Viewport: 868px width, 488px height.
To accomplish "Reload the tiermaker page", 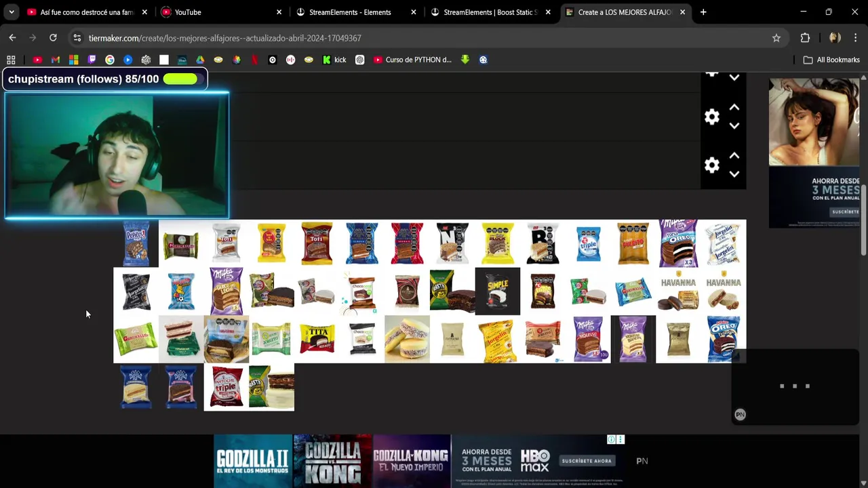I will coord(53,38).
